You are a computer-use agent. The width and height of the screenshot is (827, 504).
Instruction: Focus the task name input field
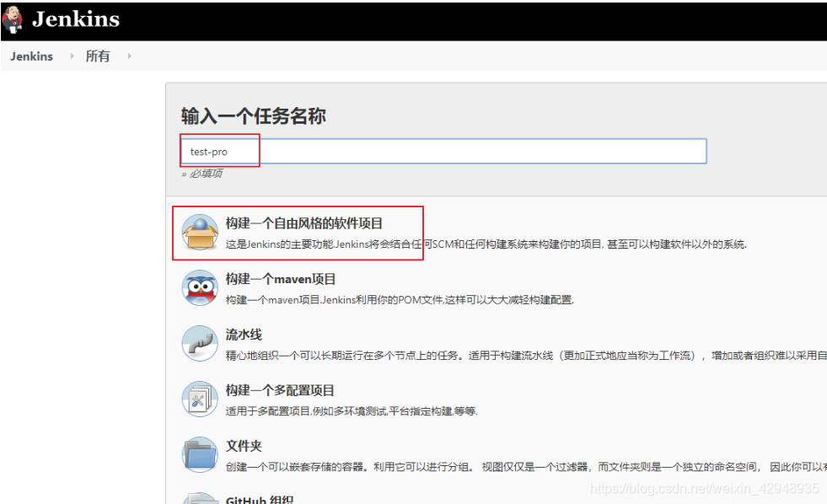(x=443, y=152)
